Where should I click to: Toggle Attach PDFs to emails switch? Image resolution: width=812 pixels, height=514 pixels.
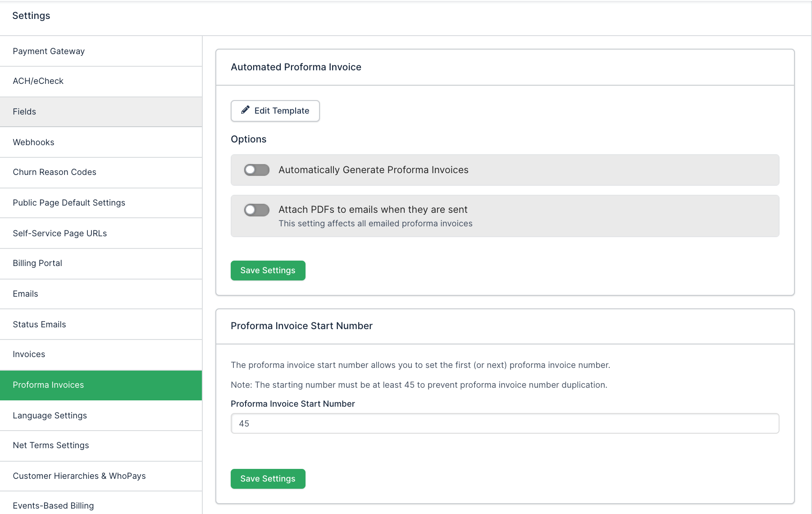coord(256,210)
